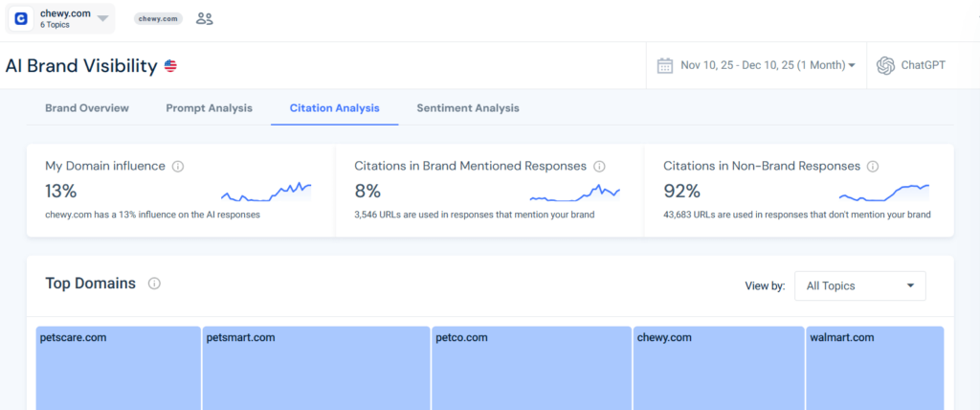Open the All Topics view-by dropdown
The image size is (980, 410).
[859, 285]
